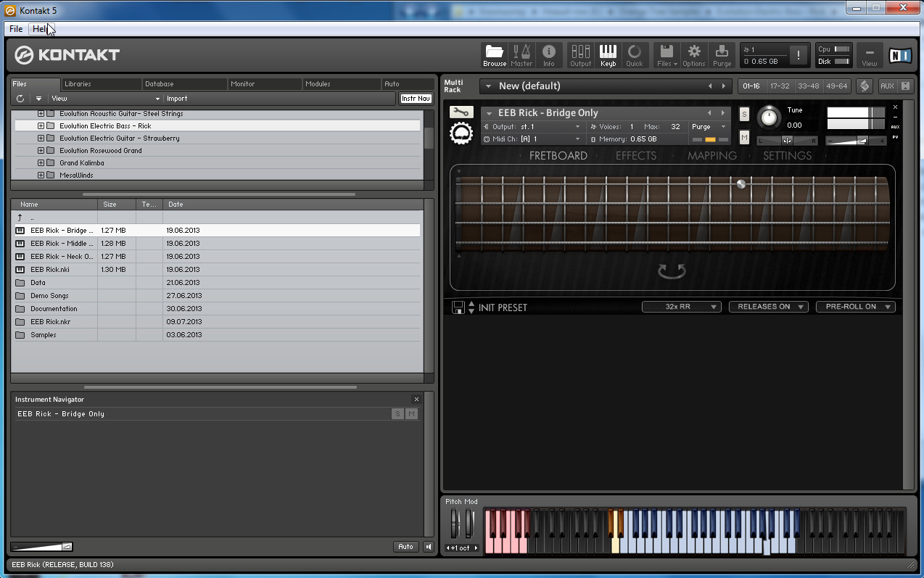Click the Info pane icon
The image size is (924, 578).
[549, 54]
